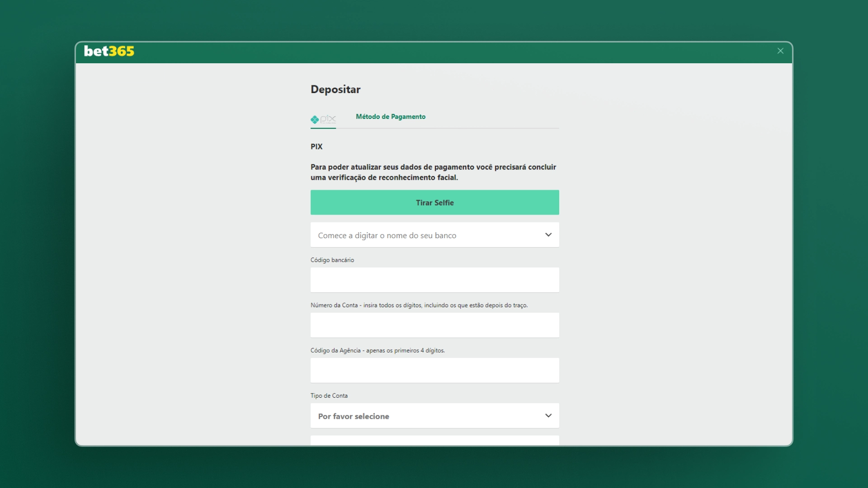The height and width of the screenshot is (488, 868).
Task: Click the bet365 logo
Action: point(109,51)
